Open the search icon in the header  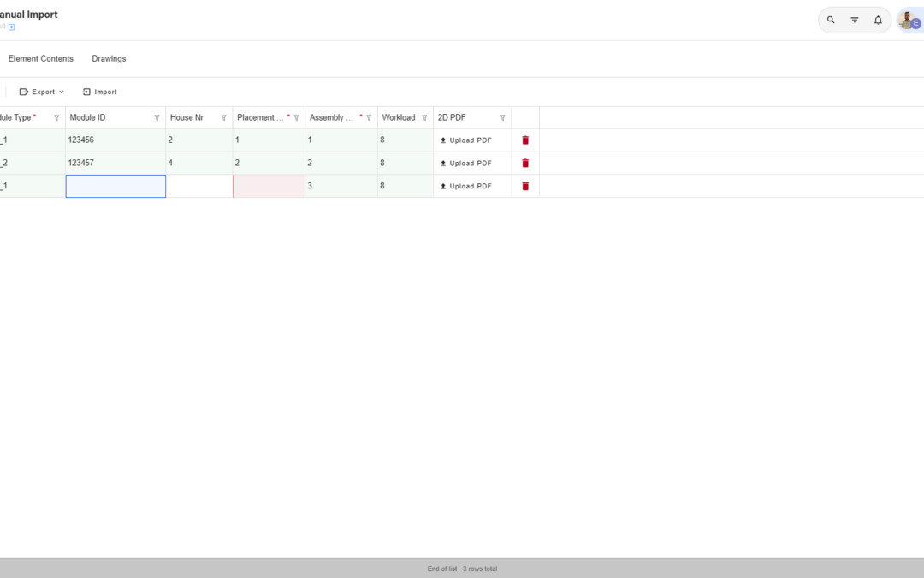pyautogui.click(x=831, y=20)
